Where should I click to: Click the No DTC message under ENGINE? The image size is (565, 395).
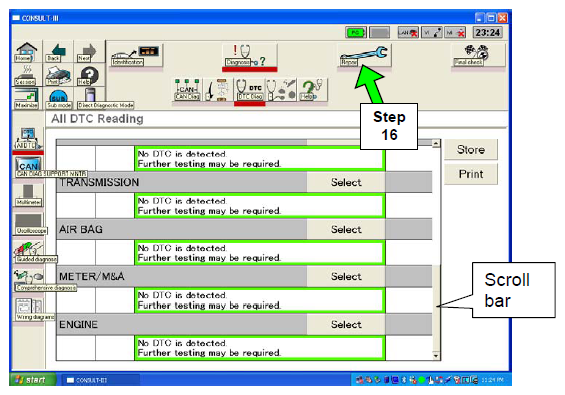point(260,348)
